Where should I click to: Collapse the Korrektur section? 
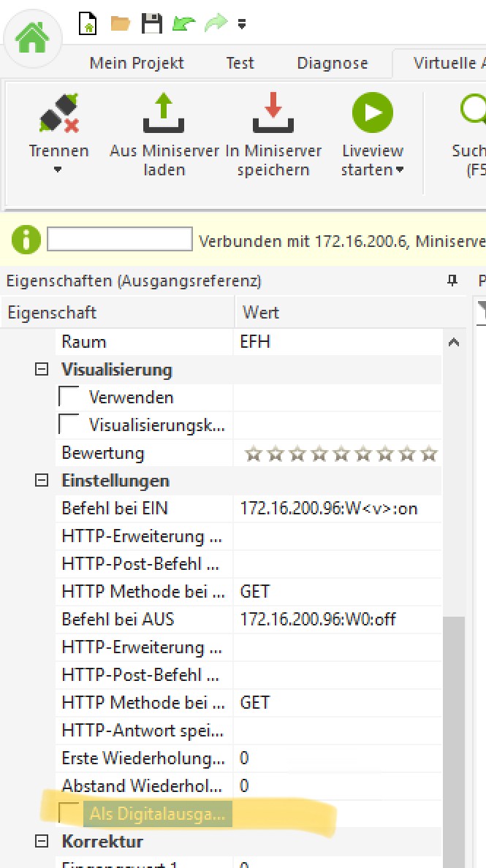42,842
